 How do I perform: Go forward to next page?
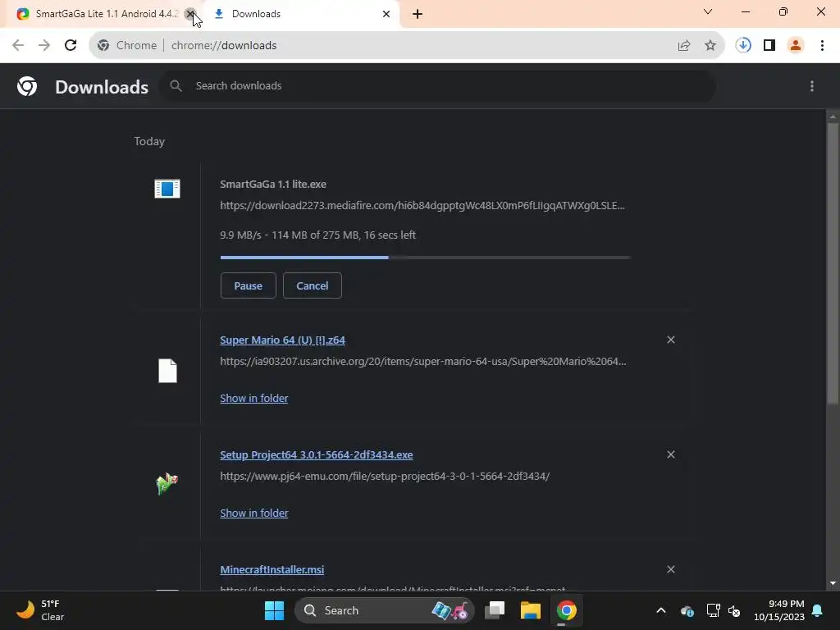(x=44, y=46)
